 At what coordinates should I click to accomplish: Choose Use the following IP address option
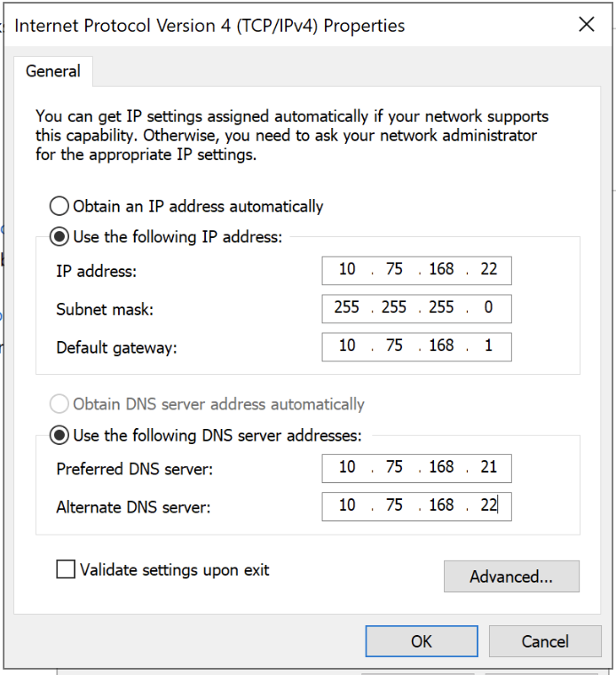pyautogui.click(x=59, y=237)
